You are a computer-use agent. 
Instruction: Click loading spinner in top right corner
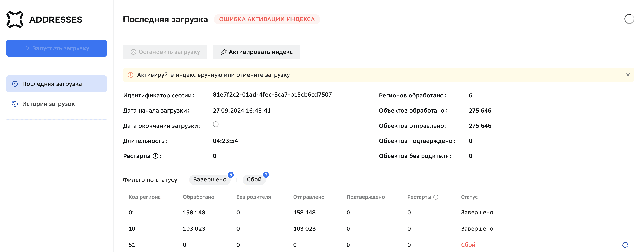pyautogui.click(x=629, y=19)
